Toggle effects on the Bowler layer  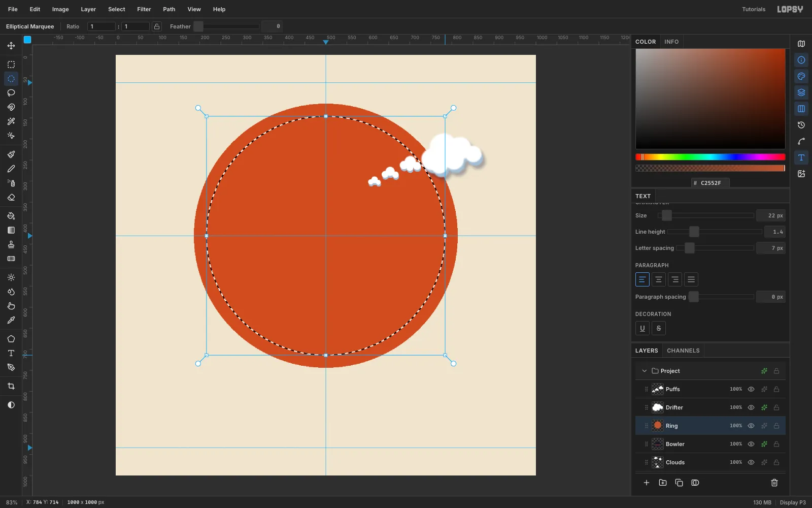(x=764, y=444)
